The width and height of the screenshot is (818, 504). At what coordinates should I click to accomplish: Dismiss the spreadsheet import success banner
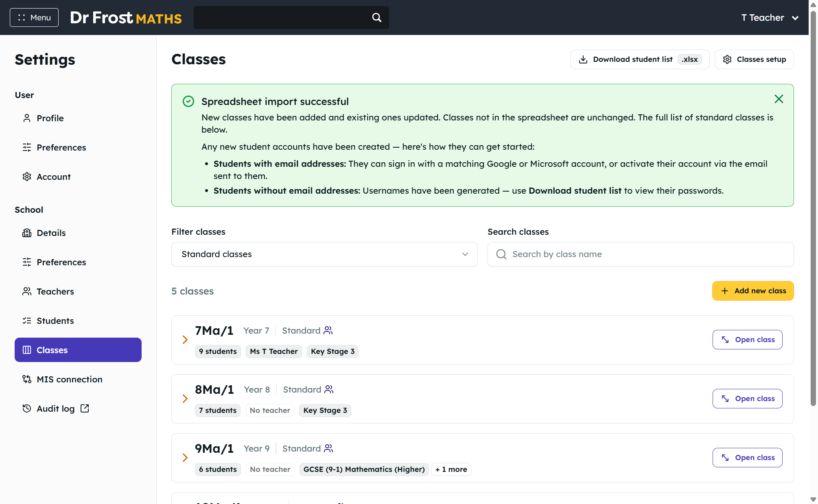pos(779,99)
